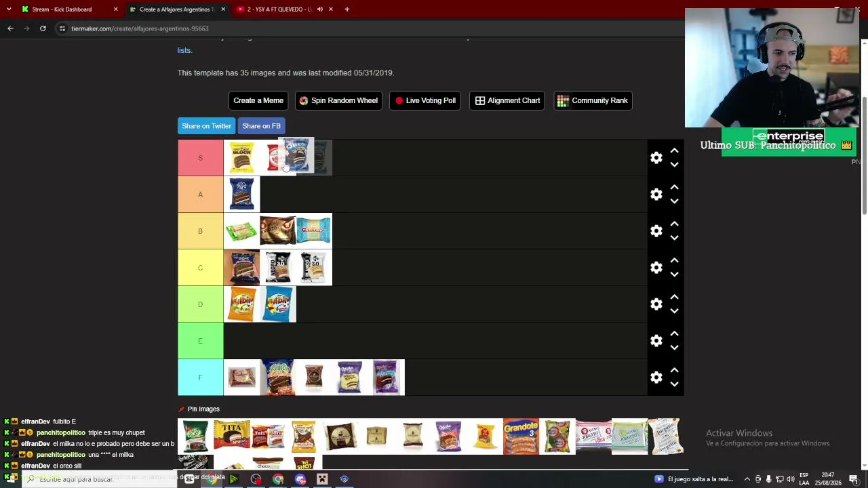
Task: Select the blue alfajor in tier A
Action: point(241,195)
